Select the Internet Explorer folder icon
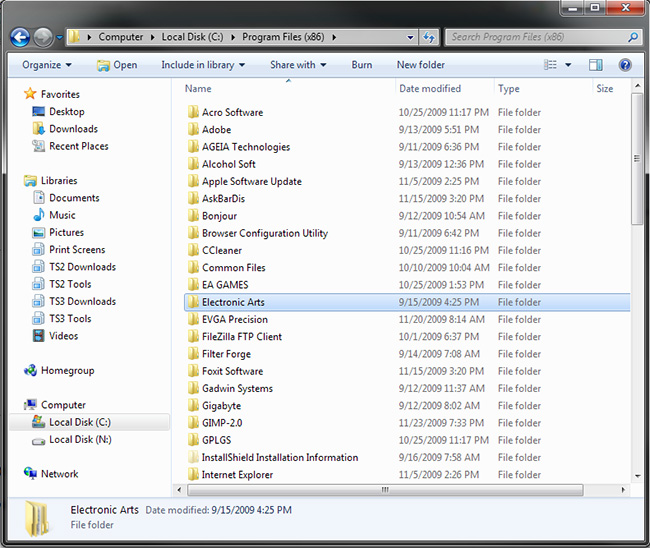Screen dimensions: 650x548 point(193,474)
